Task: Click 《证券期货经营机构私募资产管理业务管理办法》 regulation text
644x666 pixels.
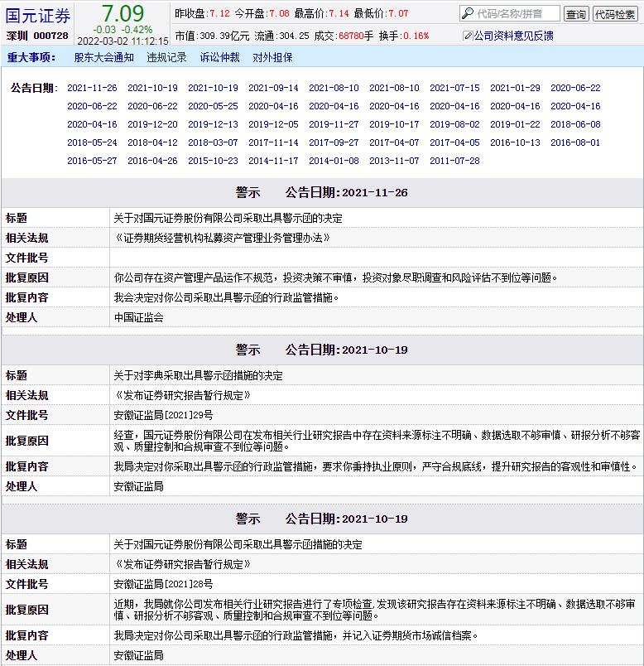Action: 222,238
